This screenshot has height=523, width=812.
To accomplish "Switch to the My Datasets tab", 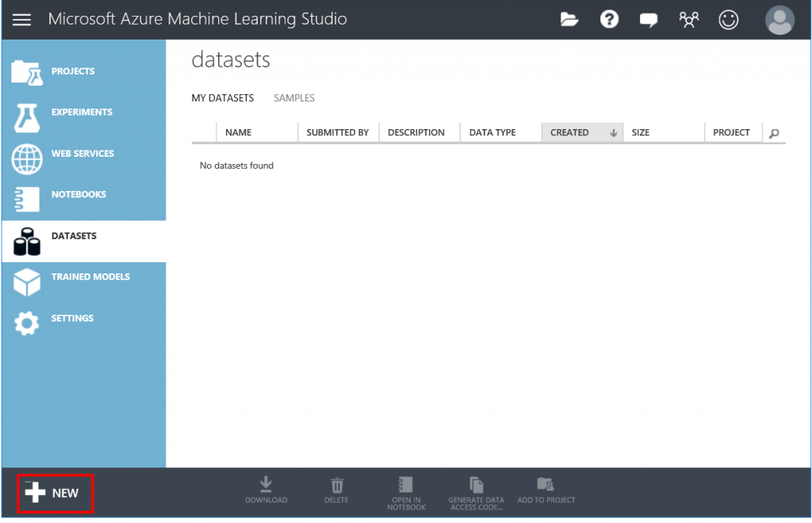I will (223, 97).
